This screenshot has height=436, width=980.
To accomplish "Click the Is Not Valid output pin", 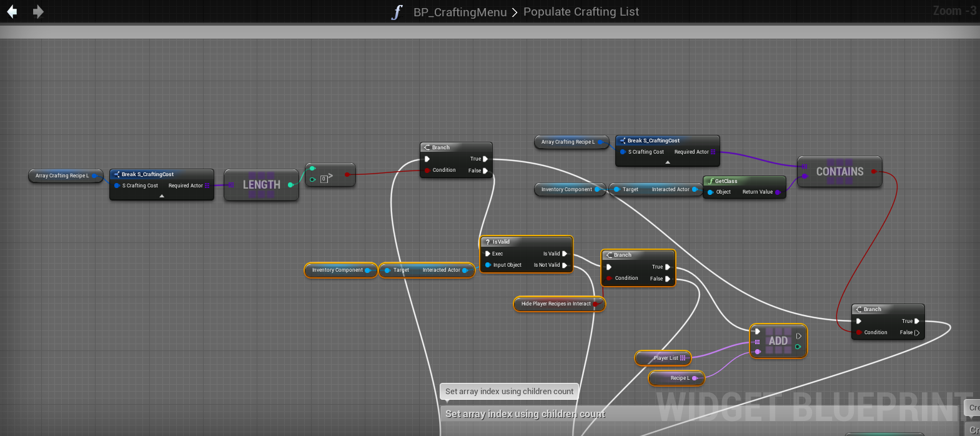I will pyautogui.click(x=565, y=265).
